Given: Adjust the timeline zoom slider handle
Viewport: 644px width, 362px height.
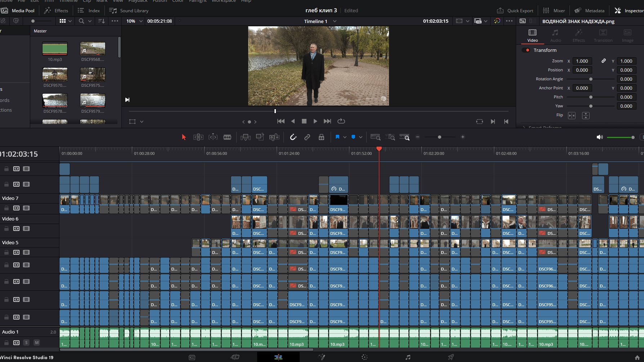Looking at the screenshot, I should [439, 137].
